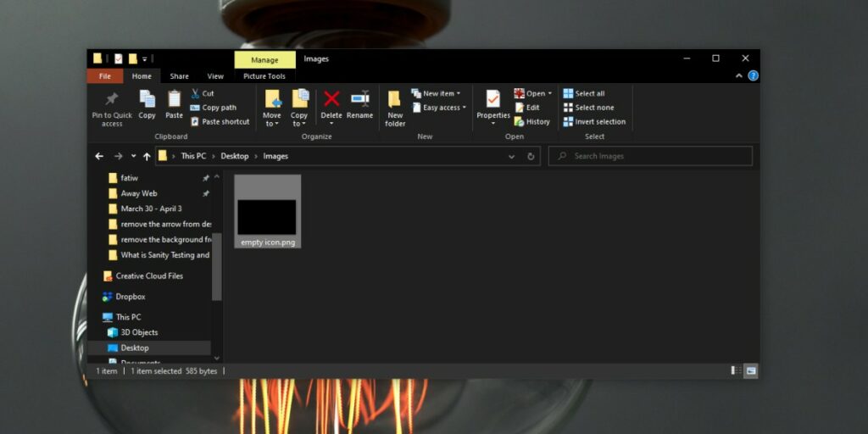Click Desktop in address breadcrumb
This screenshot has width=868, height=434.
[x=235, y=156]
